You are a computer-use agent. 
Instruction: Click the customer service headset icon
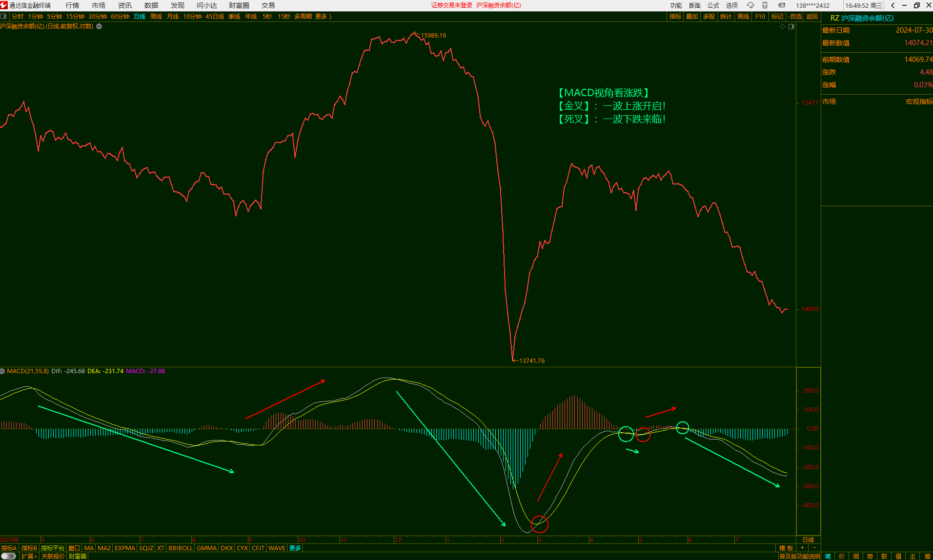(750, 5)
